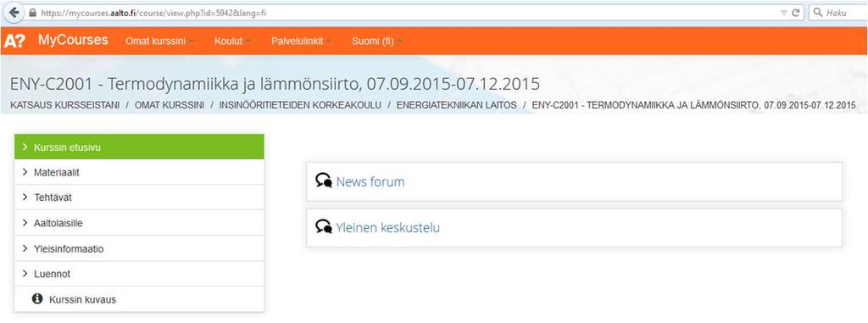This screenshot has height=323, width=868.
Task: Expand the Materiaalit chevron in sidebar
Action: click(25, 172)
